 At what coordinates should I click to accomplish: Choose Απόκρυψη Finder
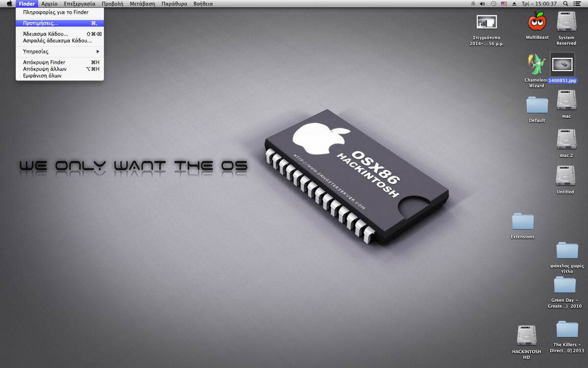pyautogui.click(x=60, y=62)
